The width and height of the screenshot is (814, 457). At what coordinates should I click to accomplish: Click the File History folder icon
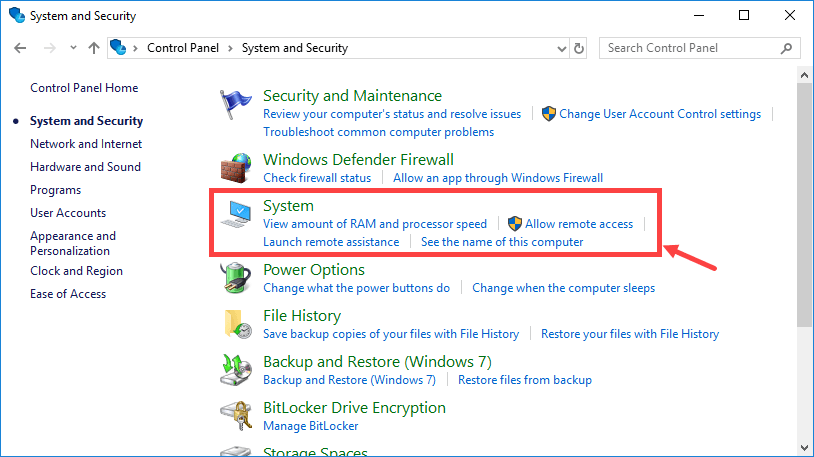[236, 323]
